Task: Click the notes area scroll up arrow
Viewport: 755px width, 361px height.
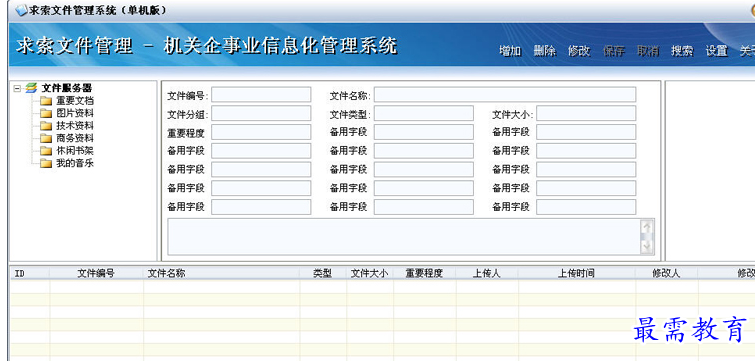Action: [647, 226]
